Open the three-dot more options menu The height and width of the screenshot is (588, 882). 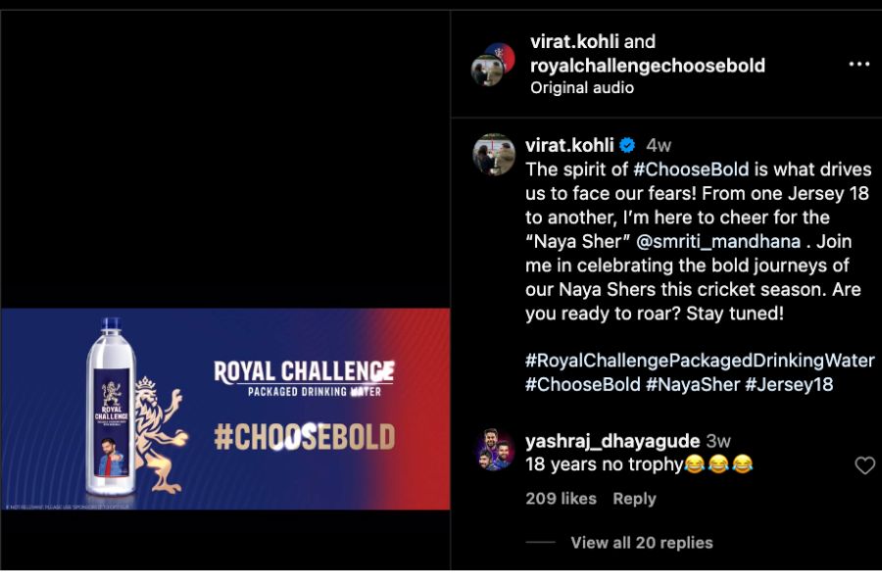(858, 65)
